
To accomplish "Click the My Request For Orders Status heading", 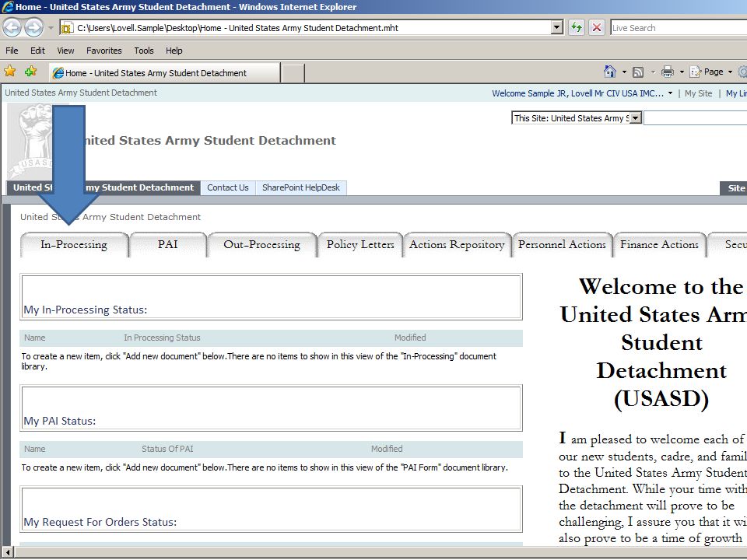I will point(100,522).
